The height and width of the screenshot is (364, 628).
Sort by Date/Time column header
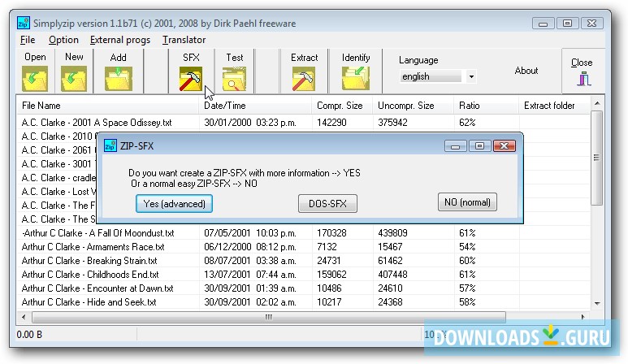(255, 106)
